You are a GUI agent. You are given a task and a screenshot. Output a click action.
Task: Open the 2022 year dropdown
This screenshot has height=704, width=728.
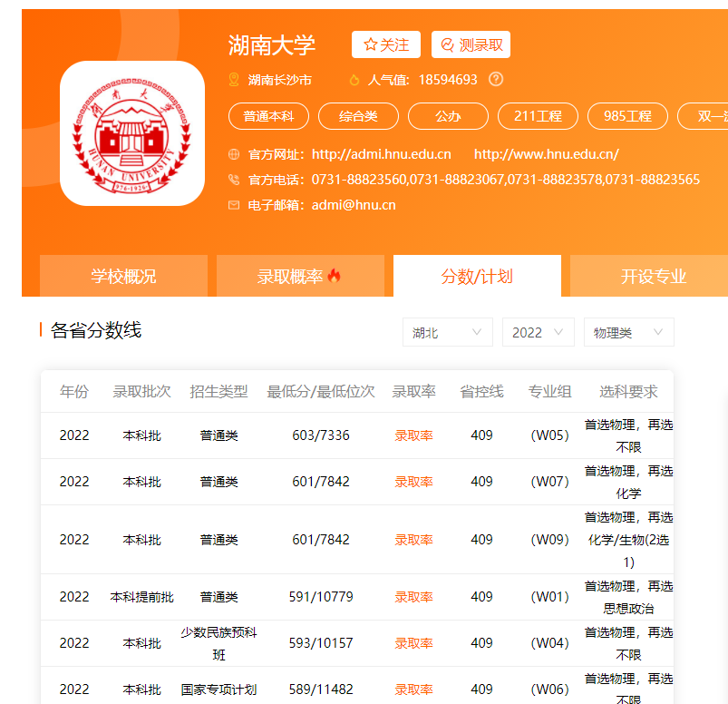pyautogui.click(x=539, y=332)
